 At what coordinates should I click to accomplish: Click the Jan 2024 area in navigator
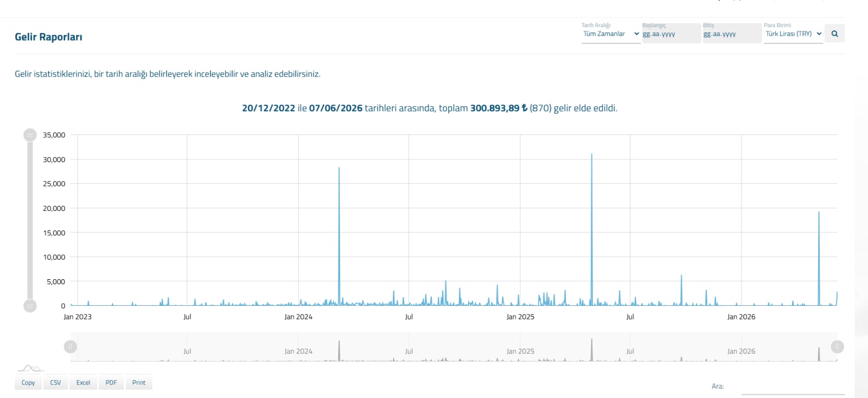(x=298, y=351)
